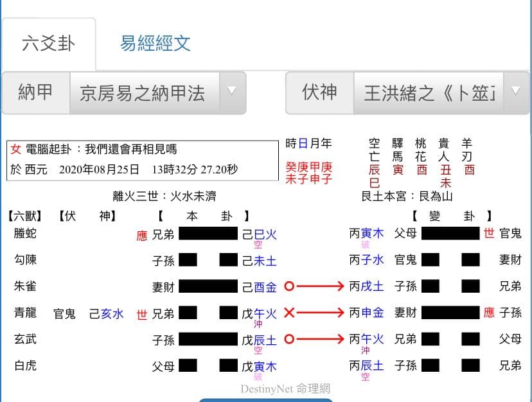Click the 丙午火 changed line label
Viewport: 532px width, 402px height.
pos(366,339)
